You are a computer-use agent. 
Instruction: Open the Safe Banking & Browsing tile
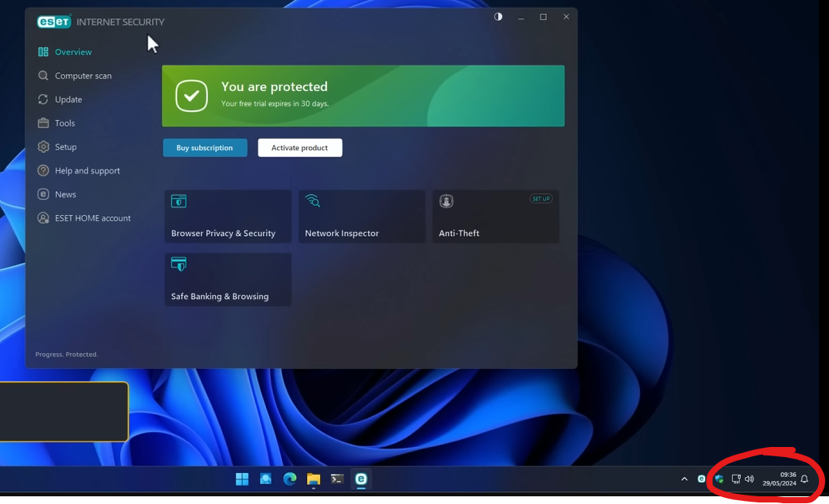[x=227, y=280]
